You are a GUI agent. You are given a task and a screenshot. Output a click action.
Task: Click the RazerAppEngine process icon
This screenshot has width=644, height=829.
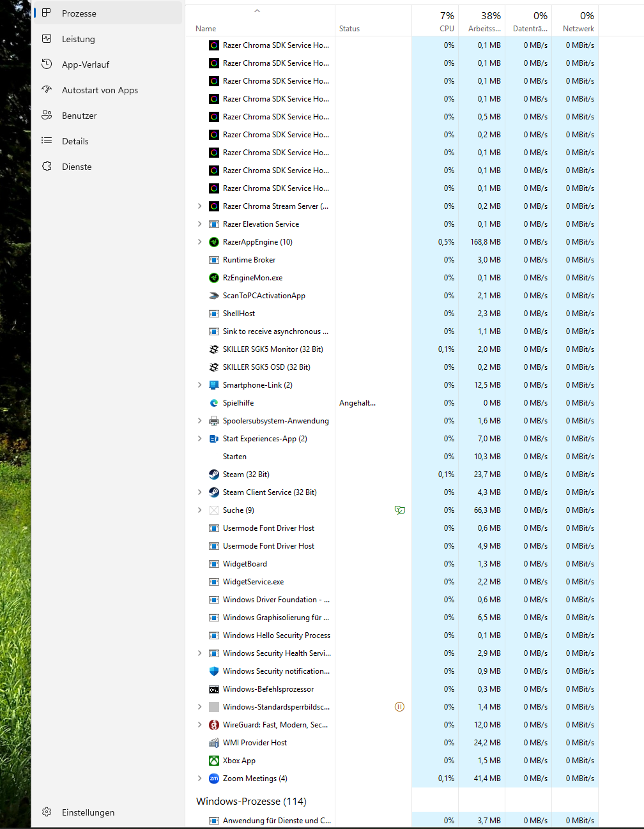(x=214, y=242)
